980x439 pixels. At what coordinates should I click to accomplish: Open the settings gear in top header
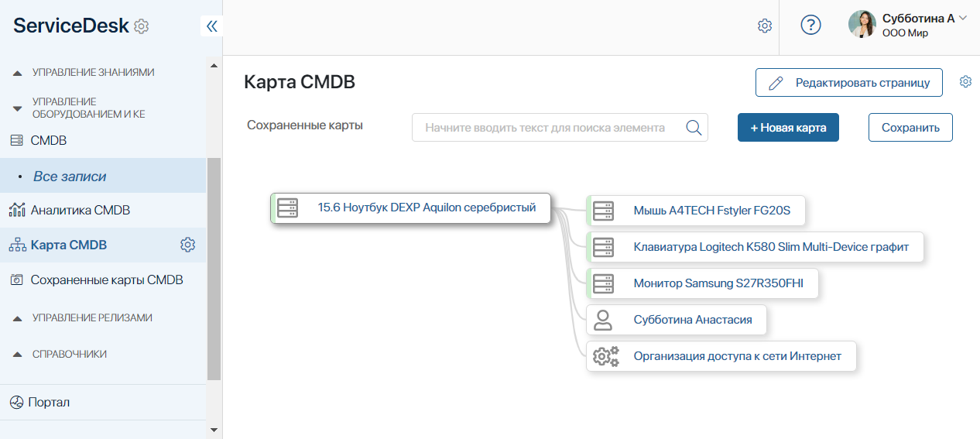pos(765,26)
